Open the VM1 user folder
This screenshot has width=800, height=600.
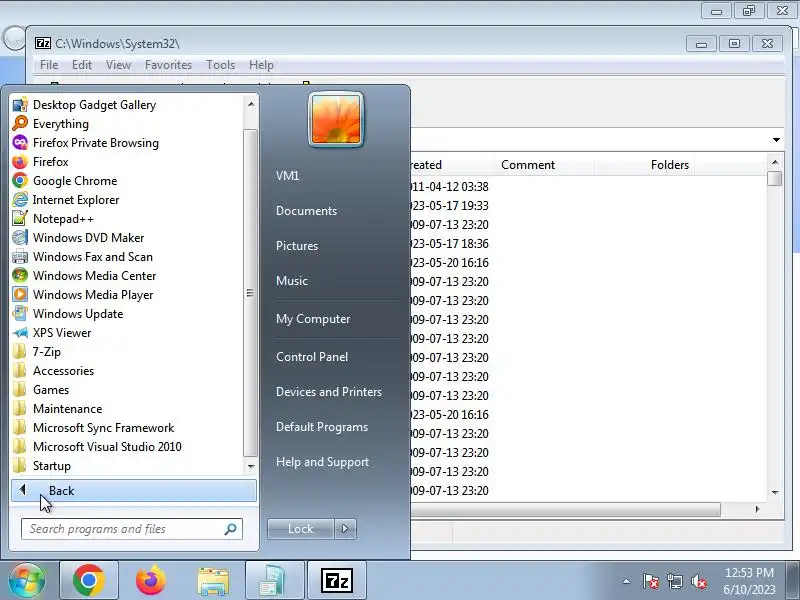coord(287,176)
